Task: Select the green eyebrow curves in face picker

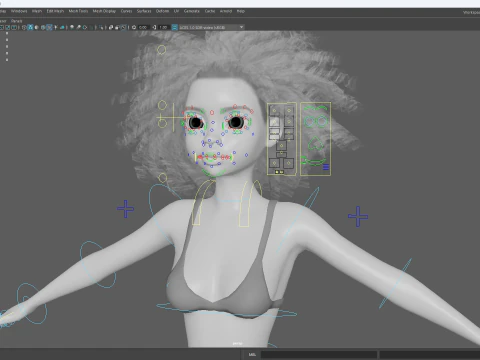Action: pyautogui.click(x=315, y=108)
